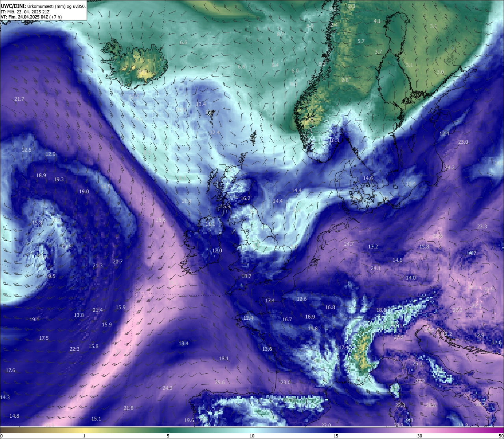Click the title "UWC/DINI: Úrkomumætti (mm) og uv850."
This screenshot has height=439, width=504.
click(x=43, y=6)
